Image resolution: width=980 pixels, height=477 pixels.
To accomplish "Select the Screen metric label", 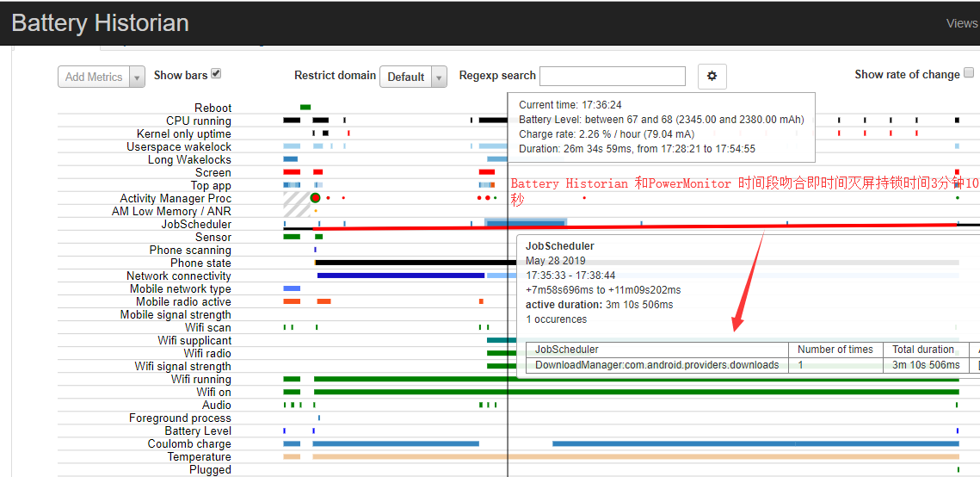I will point(213,172).
